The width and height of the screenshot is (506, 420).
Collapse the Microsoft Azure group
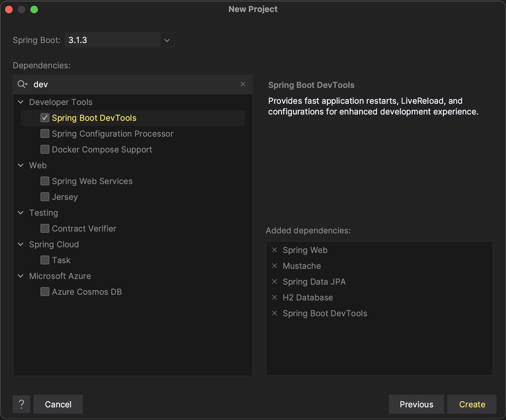21,276
